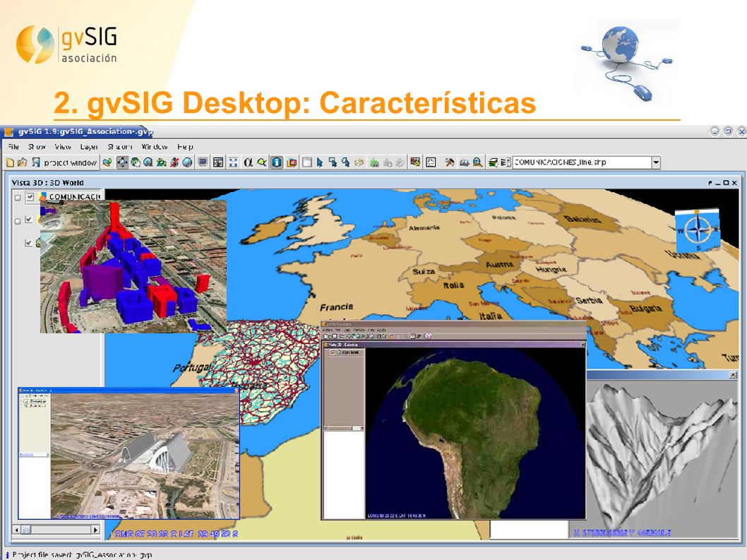Image resolution: width=747 pixels, height=560 pixels.
Task: Click the Vista 3D : 3D World title
Action: [x=47, y=182]
